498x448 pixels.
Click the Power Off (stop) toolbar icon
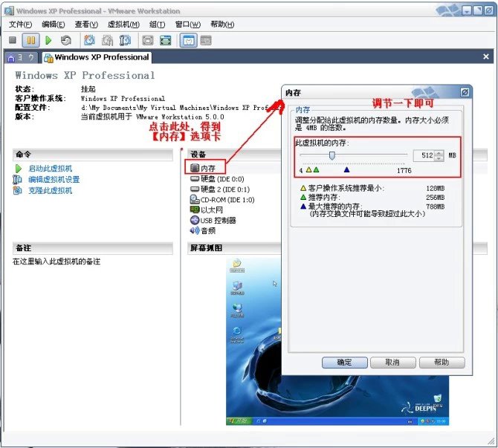13,40
